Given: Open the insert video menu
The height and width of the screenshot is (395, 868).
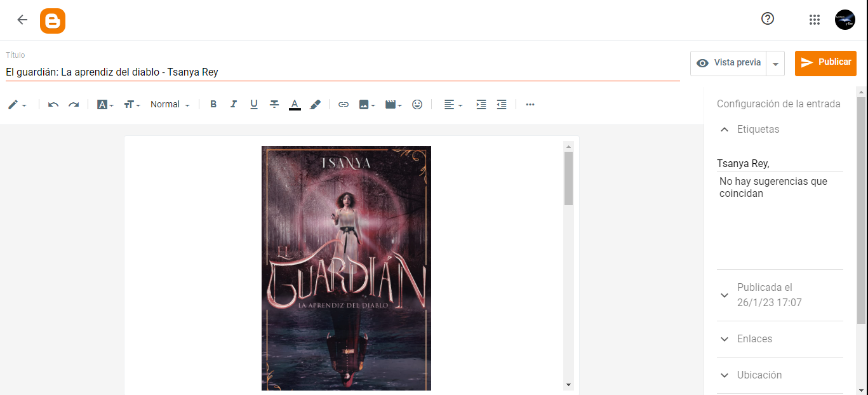Looking at the screenshot, I should tap(394, 105).
